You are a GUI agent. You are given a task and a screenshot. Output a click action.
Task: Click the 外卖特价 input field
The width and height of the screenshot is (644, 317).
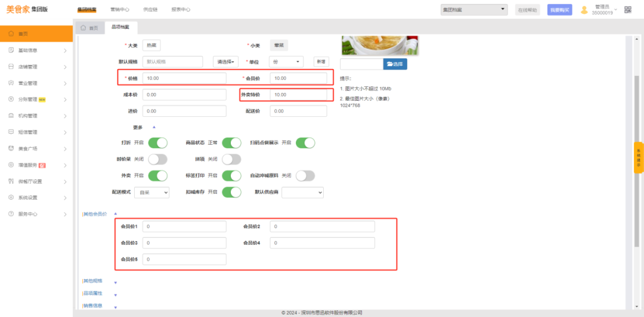click(299, 94)
